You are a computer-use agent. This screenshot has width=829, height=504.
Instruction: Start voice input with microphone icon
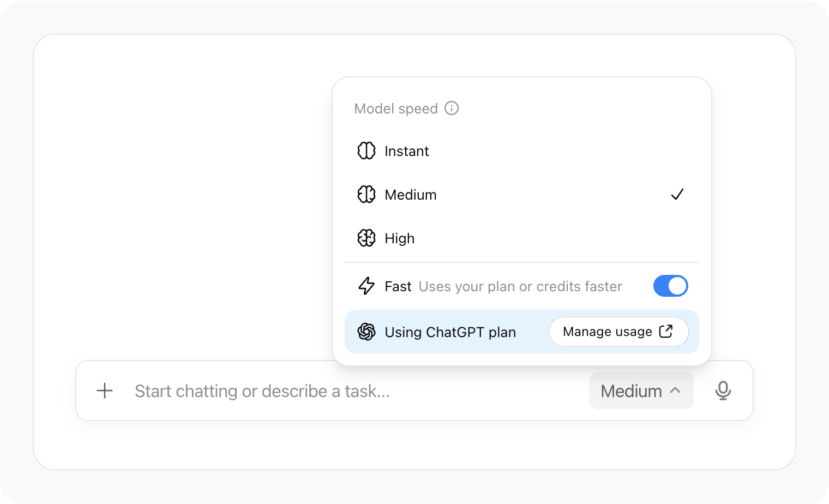[x=723, y=391]
